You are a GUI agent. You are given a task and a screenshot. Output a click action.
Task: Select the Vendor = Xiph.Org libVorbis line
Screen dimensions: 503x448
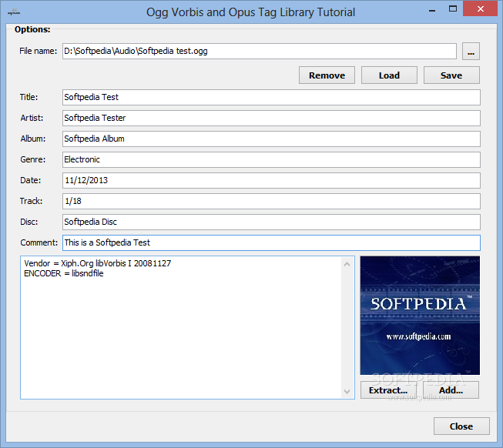[x=98, y=263]
